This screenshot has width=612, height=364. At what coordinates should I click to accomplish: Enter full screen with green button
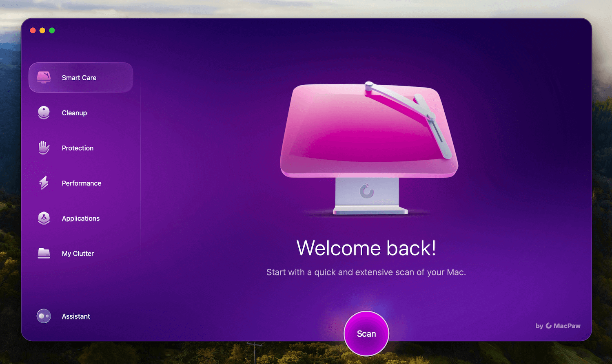(52, 31)
